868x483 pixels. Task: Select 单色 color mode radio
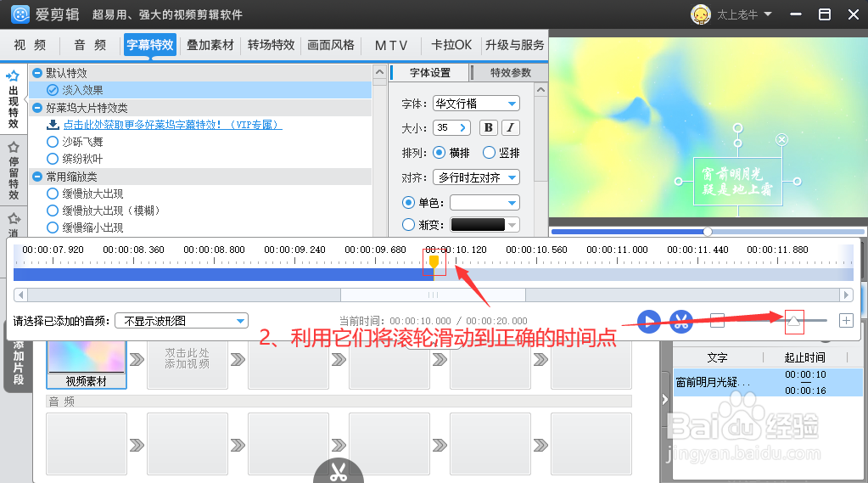click(408, 203)
